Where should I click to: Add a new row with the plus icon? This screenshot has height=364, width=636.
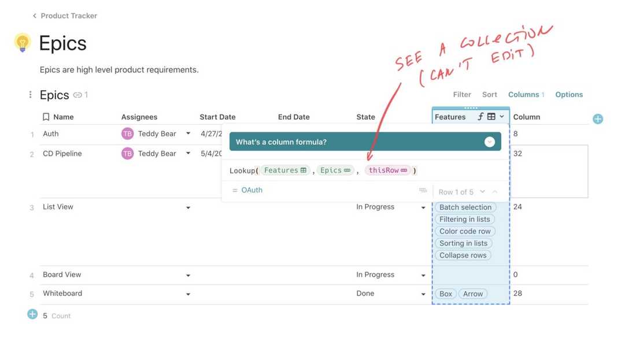click(32, 315)
